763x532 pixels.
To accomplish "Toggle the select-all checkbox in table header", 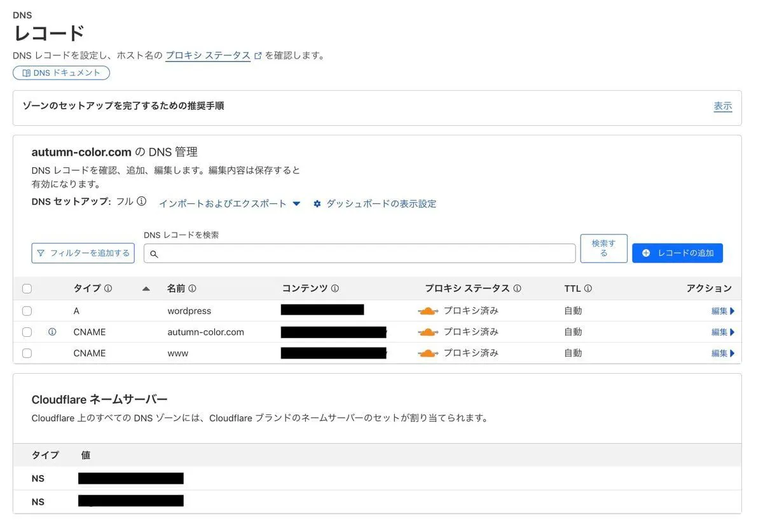I will pos(27,289).
